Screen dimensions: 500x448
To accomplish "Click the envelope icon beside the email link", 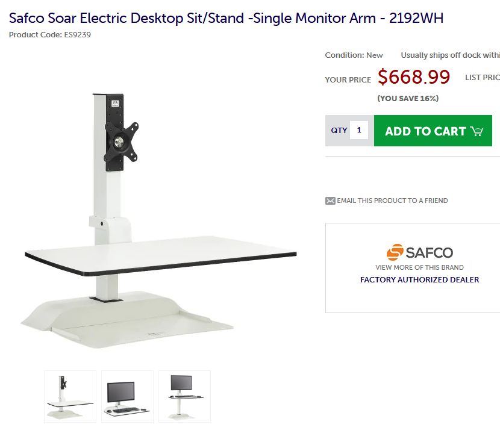I will coord(330,201).
